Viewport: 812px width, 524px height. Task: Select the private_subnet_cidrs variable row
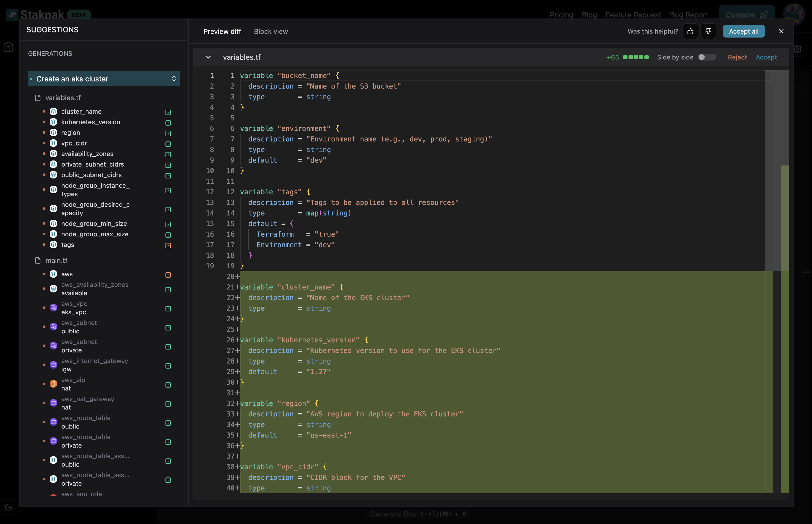[x=107, y=164]
